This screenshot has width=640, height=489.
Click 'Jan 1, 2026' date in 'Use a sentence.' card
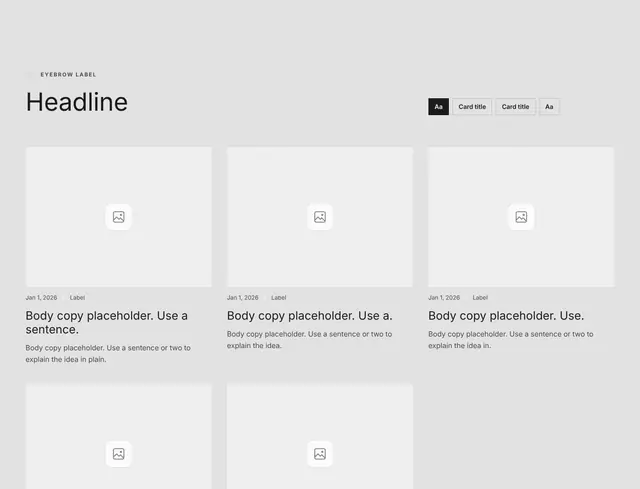[x=41, y=298]
